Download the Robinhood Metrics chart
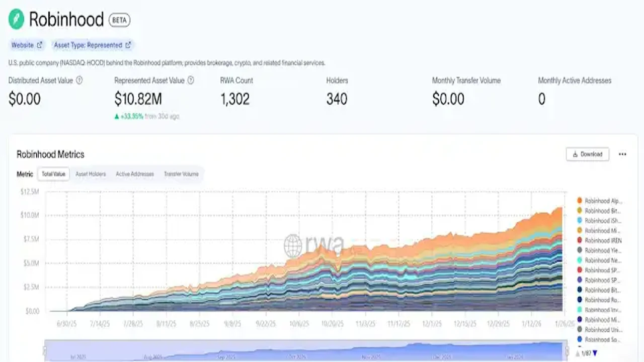This screenshot has height=362, width=644. pos(588,154)
